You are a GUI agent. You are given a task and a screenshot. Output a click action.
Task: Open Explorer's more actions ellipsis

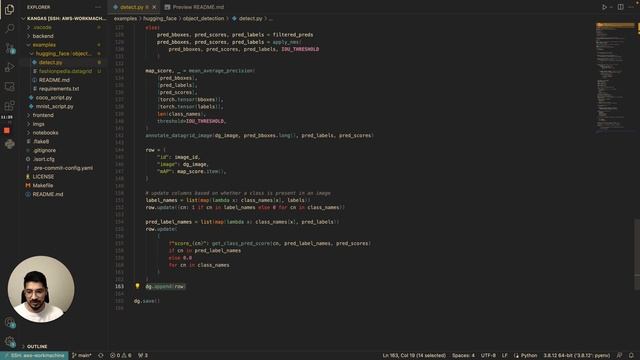[x=98, y=7]
